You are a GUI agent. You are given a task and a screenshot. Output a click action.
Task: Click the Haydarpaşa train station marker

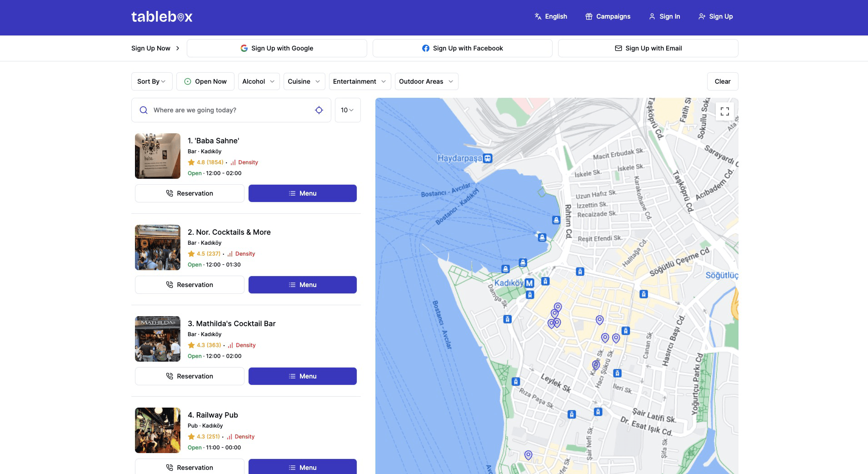coord(488,158)
